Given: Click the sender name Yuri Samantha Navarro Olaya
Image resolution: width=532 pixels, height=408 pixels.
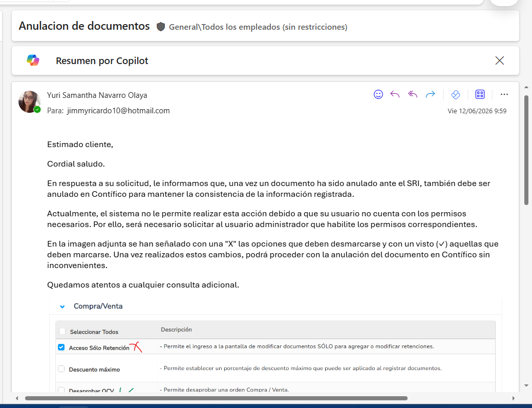Looking at the screenshot, I should (x=97, y=95).
